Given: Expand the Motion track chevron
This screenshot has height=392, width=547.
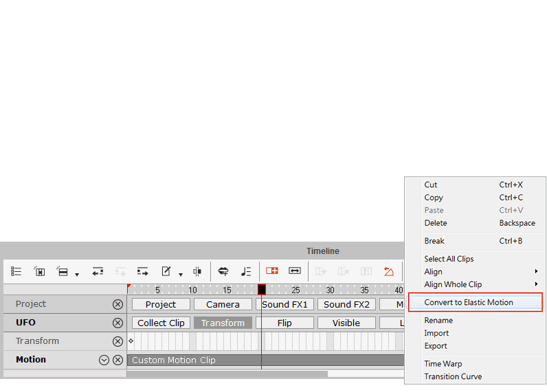Looking at the screenshot, I should (104, 360).
